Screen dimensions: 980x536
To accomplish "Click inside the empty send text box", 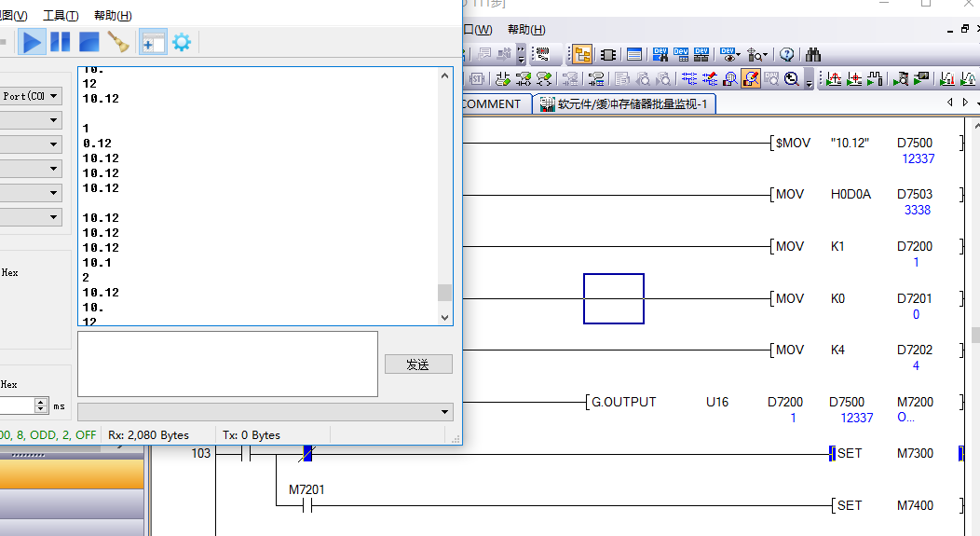I will click(227, 364).
